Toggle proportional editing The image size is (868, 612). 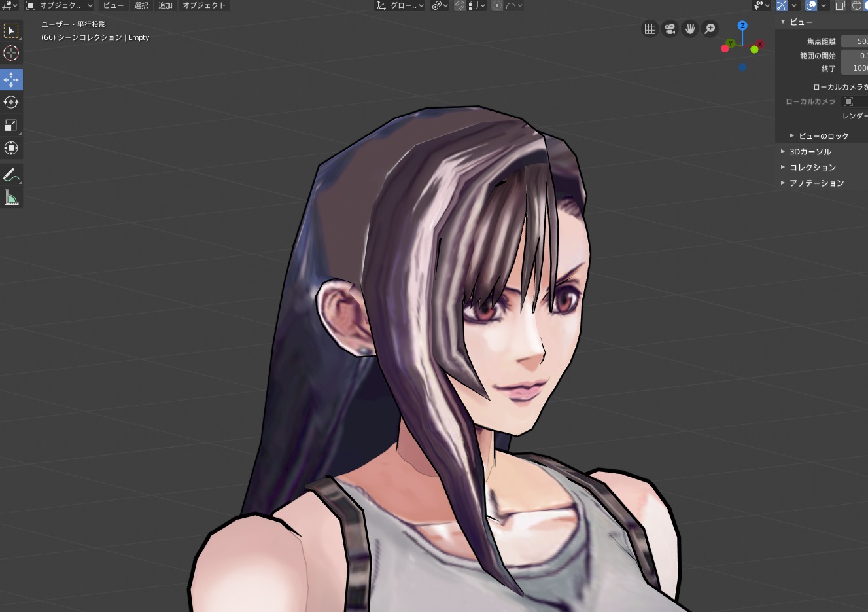pyautogui.click(x=497, y=5)
